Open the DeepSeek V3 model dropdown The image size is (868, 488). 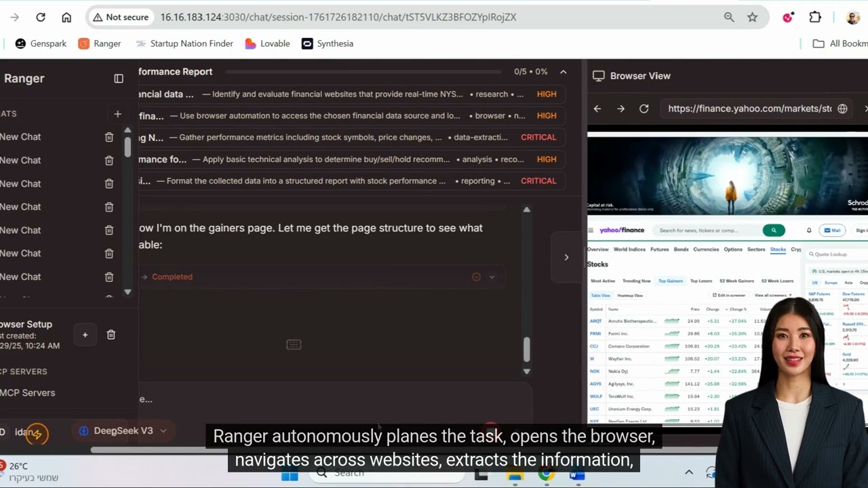pyautogui.click(x=122, y=431)
